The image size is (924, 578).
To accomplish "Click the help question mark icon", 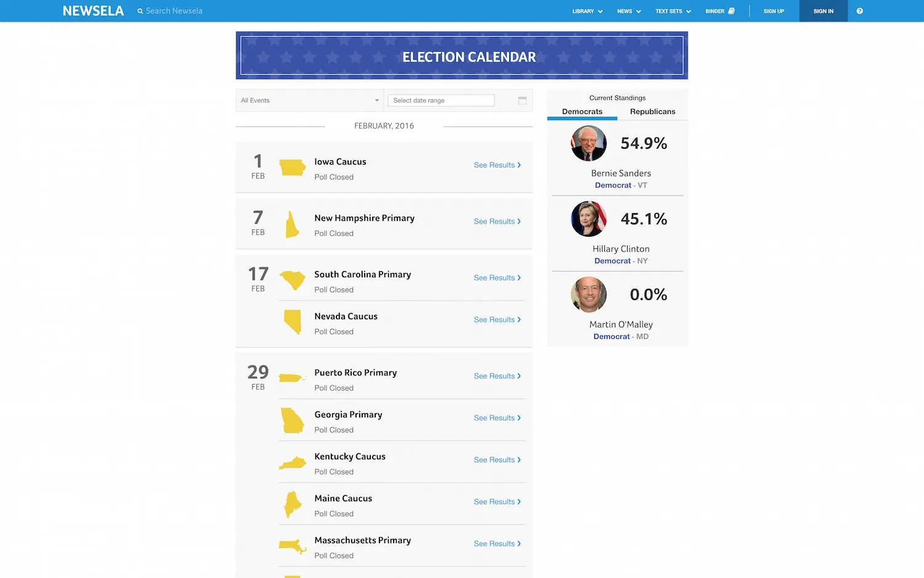I will (x=859, y=11).
